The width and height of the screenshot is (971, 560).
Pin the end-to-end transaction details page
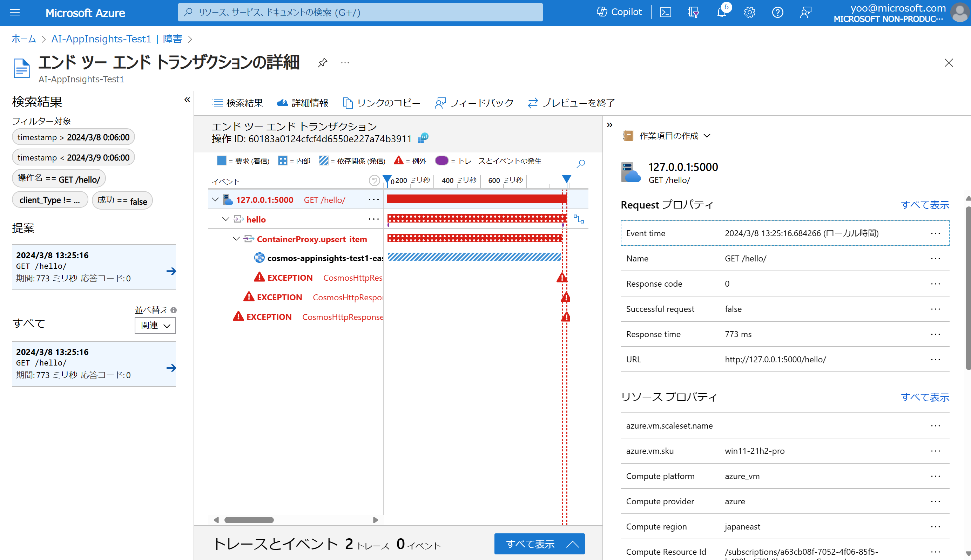point(323,63)
